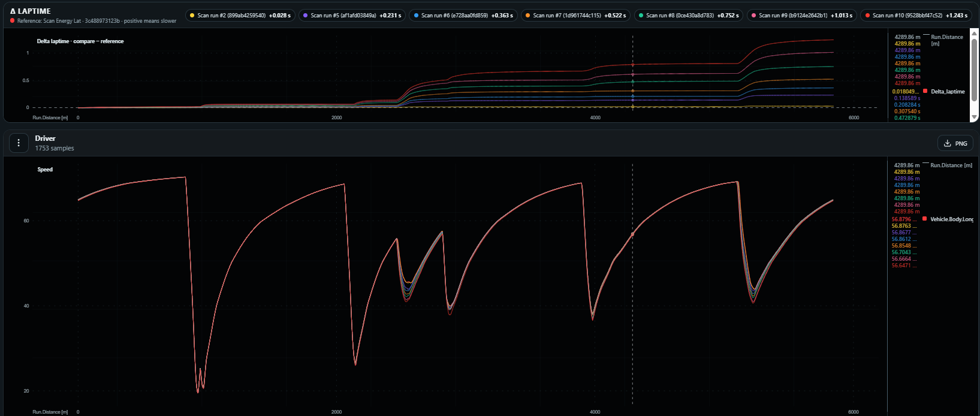The height and width of the screenshot is (416, 980).
Task: Click the 56.6471 speed value
Action: (x=904, y=266)
